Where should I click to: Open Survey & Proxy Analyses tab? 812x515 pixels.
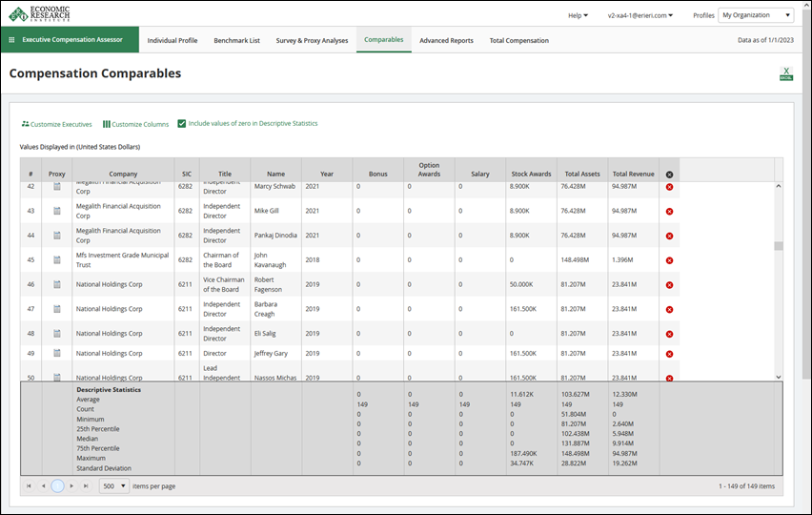click(x=312, y=40)
